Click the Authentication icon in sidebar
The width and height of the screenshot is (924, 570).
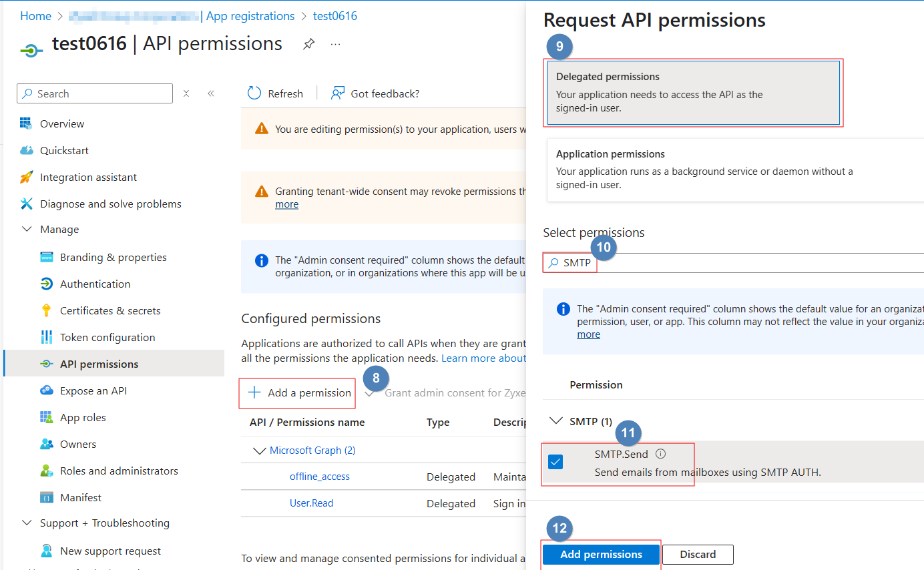pyautogui.click(x=46, y=284)
